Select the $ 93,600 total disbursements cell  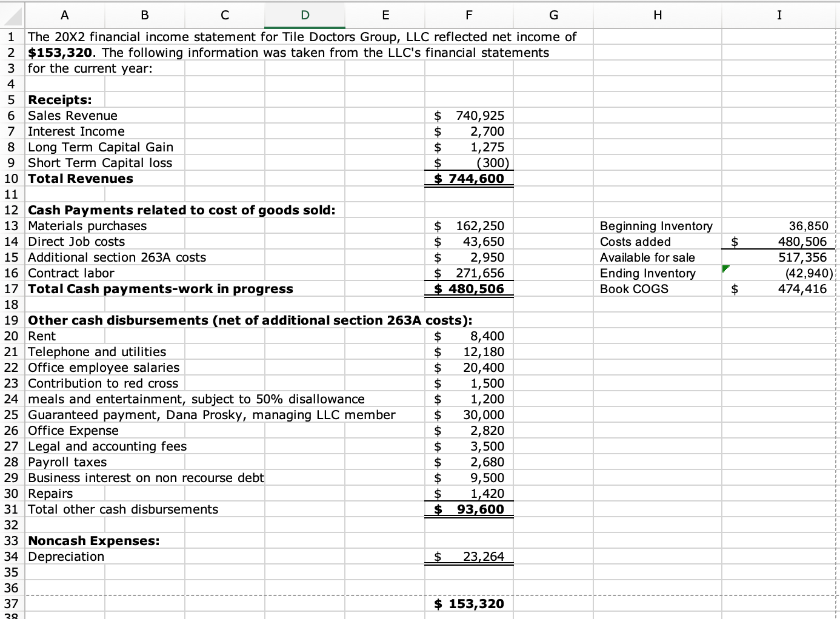coord(469,509)
